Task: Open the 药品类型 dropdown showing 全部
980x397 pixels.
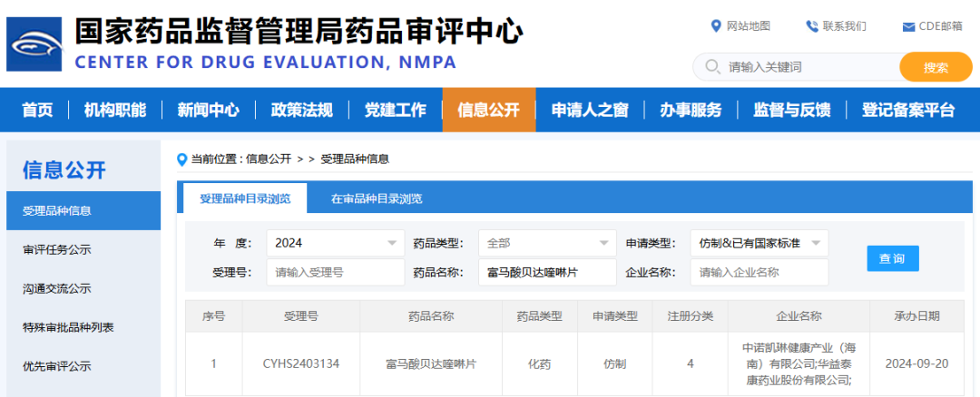Action: [547, 243]
